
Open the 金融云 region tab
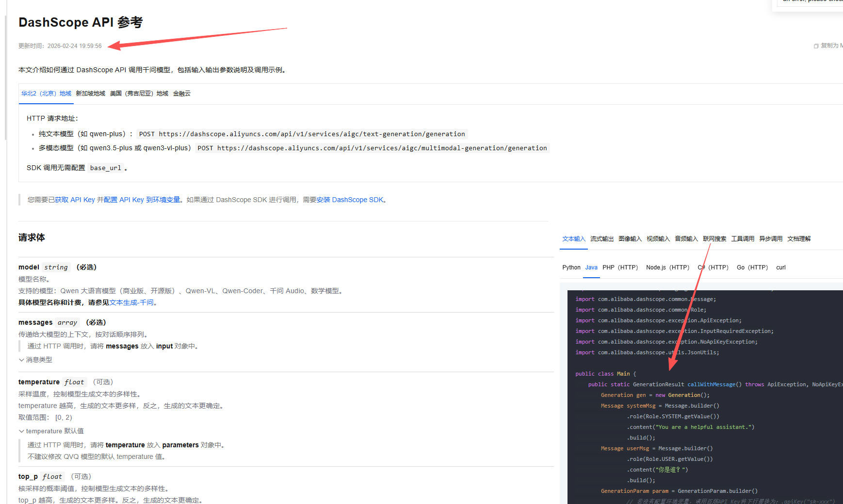click(x=181, y=94)
